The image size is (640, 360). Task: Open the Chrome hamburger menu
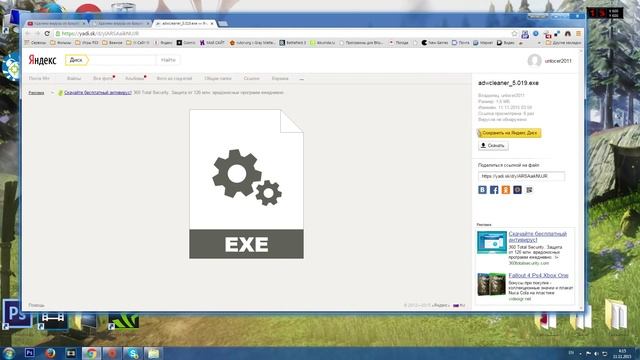(578, 34)
